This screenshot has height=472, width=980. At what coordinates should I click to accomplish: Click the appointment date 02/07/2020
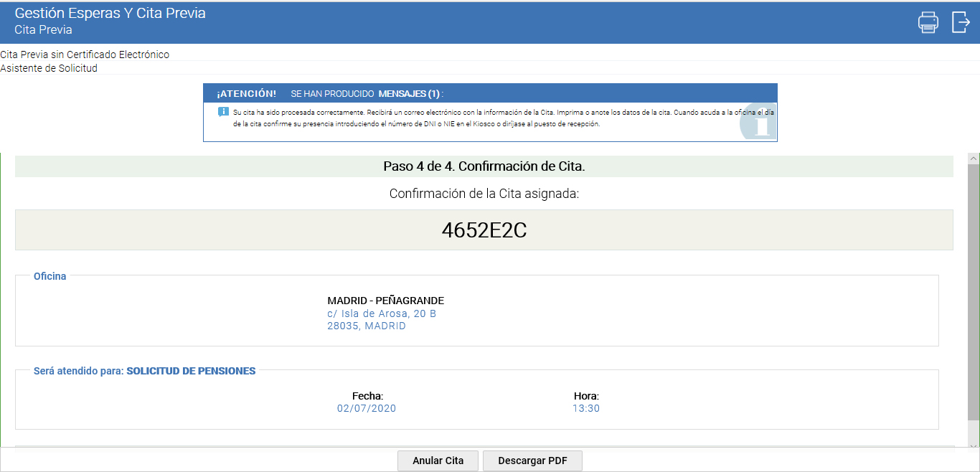point(367,408)
